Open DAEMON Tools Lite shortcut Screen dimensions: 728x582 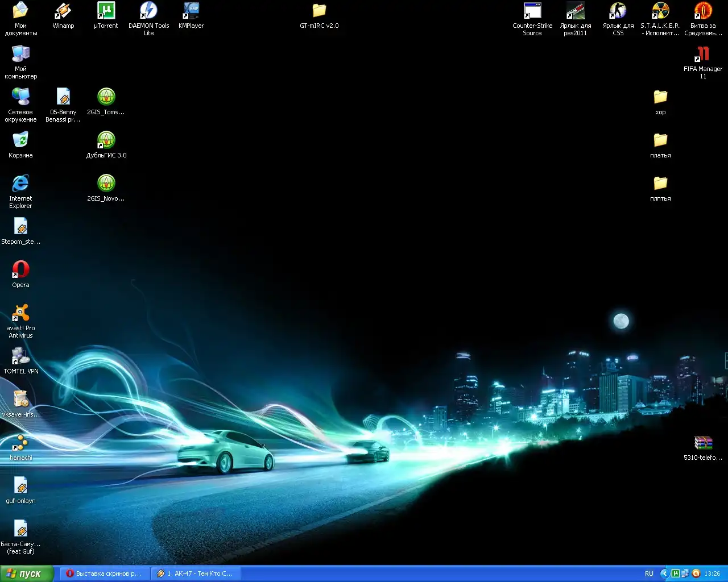pos(148,11)
